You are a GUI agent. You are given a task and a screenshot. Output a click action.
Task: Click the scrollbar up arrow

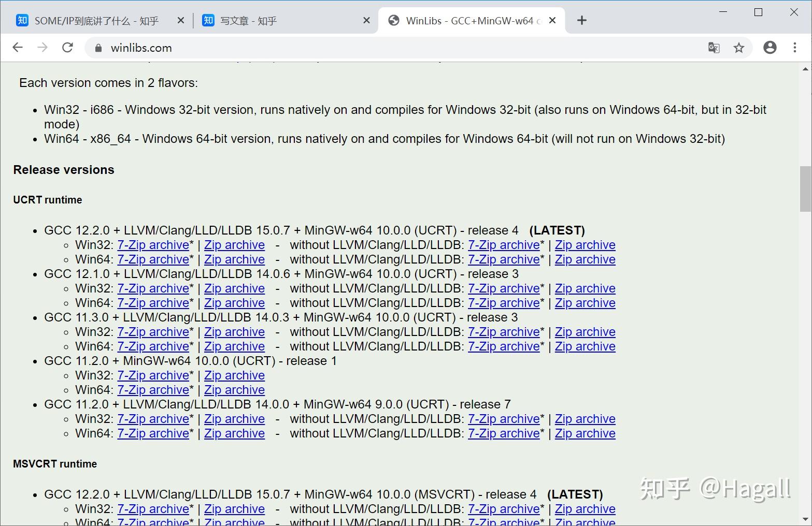[x=804, y=68]
